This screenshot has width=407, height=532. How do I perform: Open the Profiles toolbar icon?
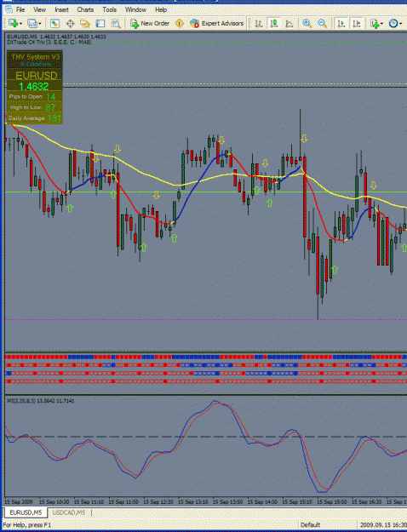pos(32,24)
